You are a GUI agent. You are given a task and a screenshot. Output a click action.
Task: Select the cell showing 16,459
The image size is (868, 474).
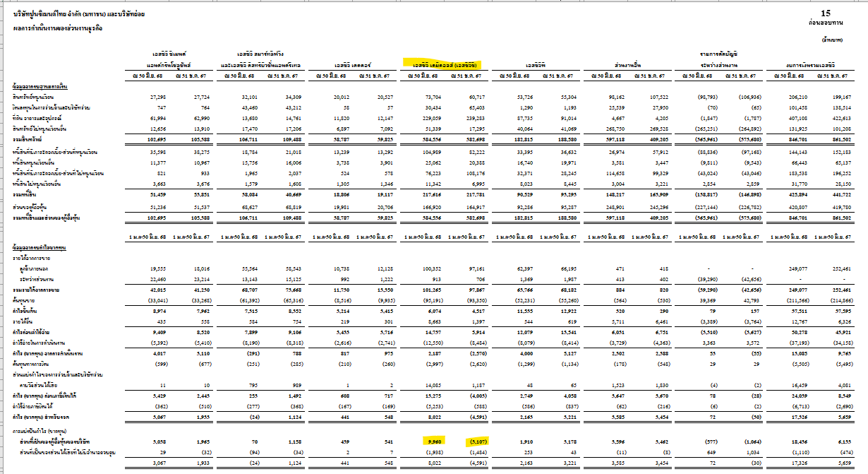click(x=800, y=385)
